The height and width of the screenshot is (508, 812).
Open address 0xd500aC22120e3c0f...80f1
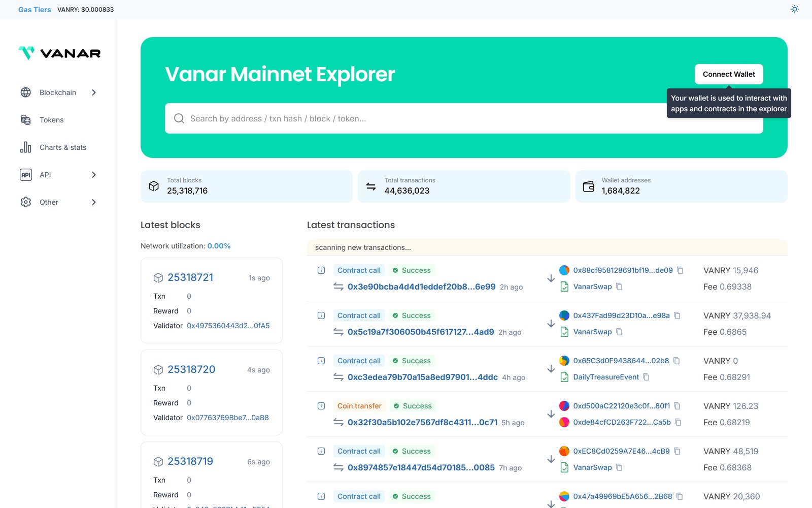coord(622,406)
